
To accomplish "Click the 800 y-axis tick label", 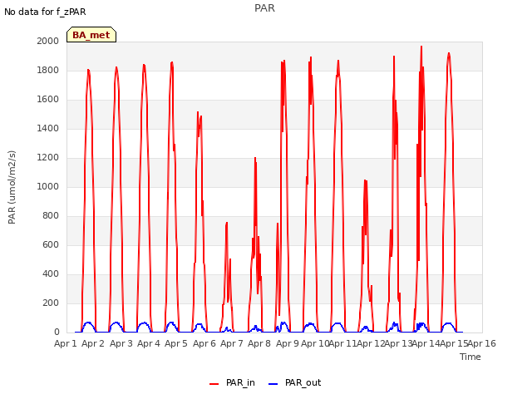I will [51, 216].
